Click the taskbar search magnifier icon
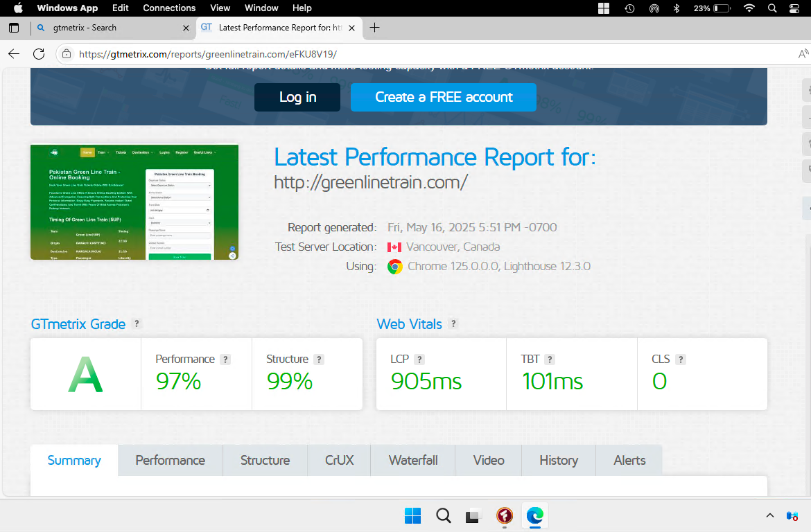This screenshot has height=532, width=811. tap(444, 515)
